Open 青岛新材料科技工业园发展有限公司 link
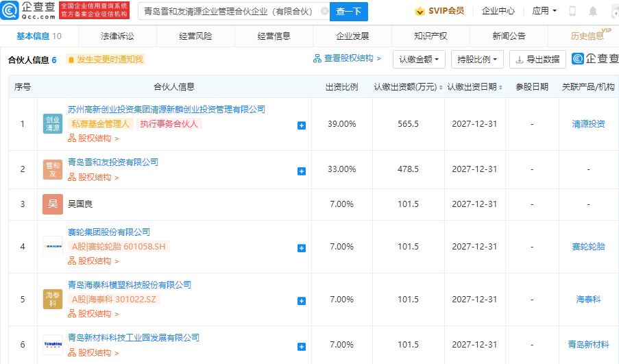This screenshot has height=364, width=619. (x=134, y=338)
